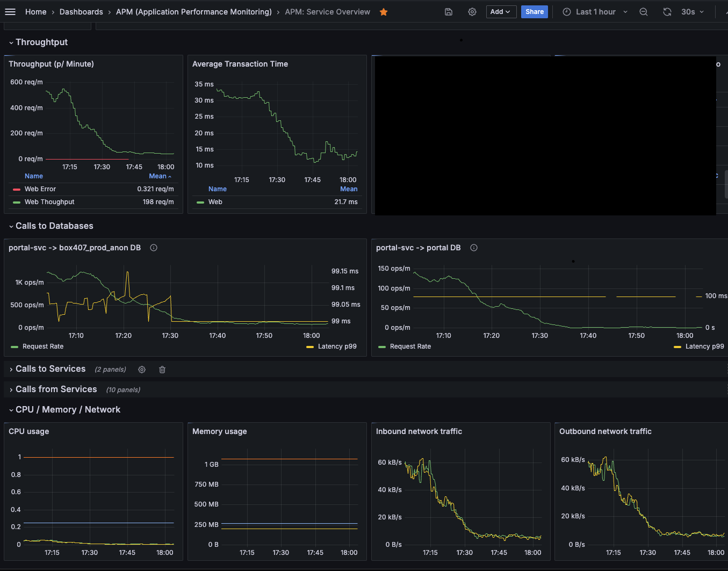Show info for box407_prod_anon DB panel
This screenshot has height=571, width=728.
tap(154, 248)
